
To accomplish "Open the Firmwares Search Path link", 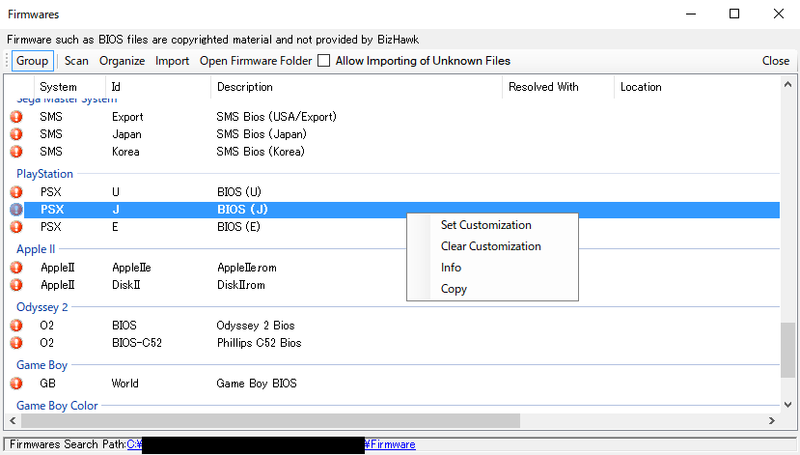I will click(x=271, y=444).
